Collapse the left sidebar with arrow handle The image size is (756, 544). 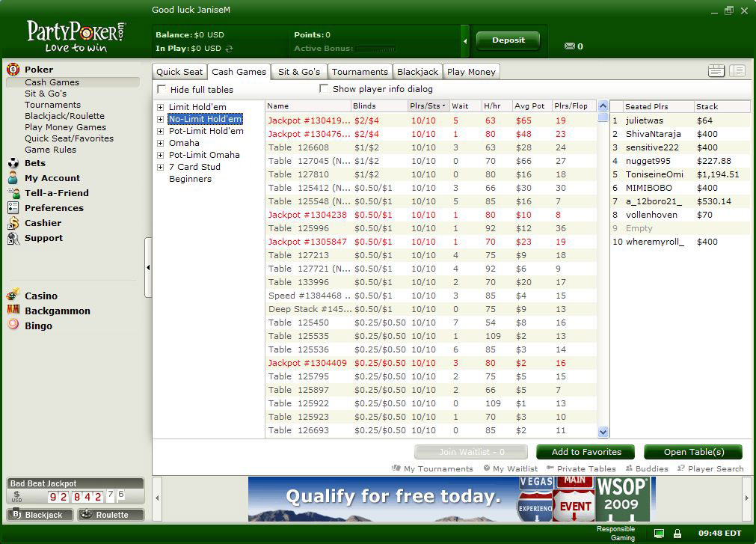point(148,267)
